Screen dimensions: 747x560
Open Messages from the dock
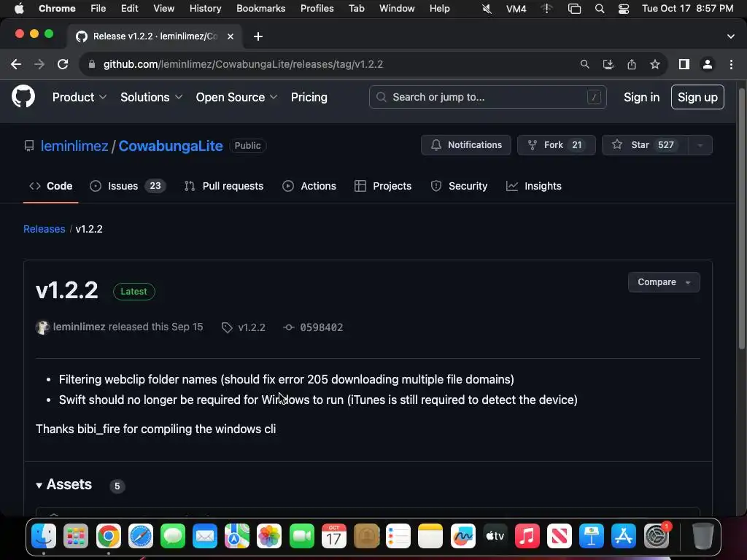pos(173,536)
